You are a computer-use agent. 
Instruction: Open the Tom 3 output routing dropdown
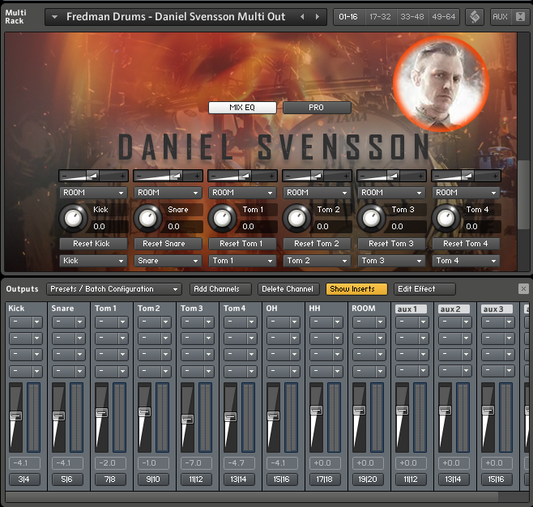click(x=391, y=261)
